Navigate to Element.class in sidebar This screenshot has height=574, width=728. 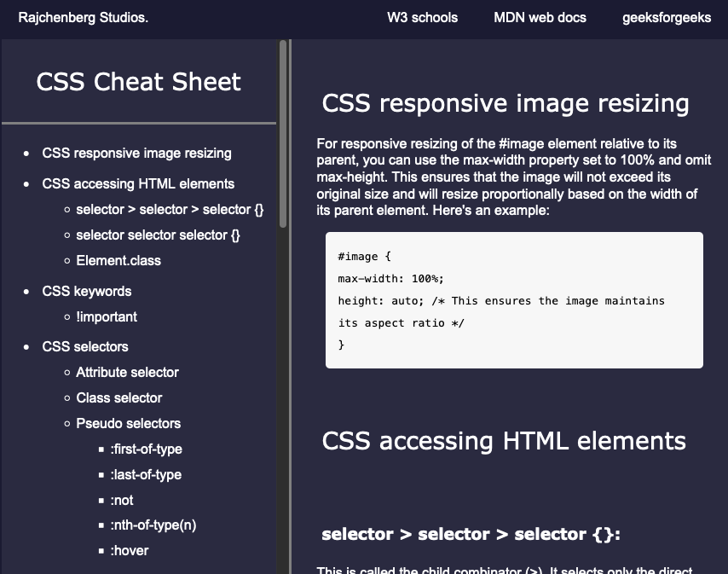point(118,261)
